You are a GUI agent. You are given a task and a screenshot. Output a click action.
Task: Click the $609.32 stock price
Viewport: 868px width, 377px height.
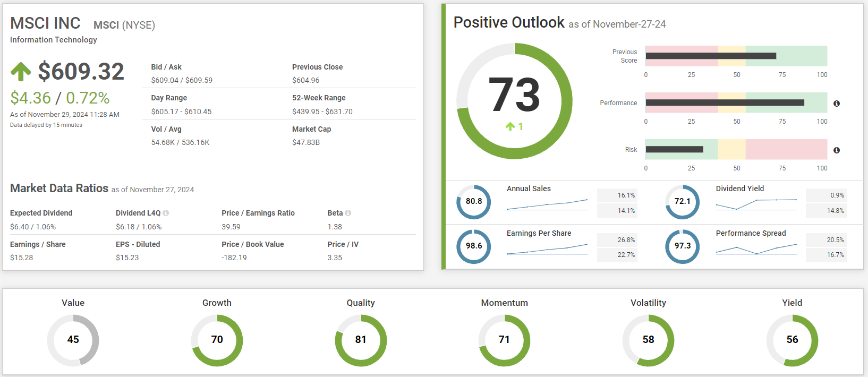tap(81, 72)
